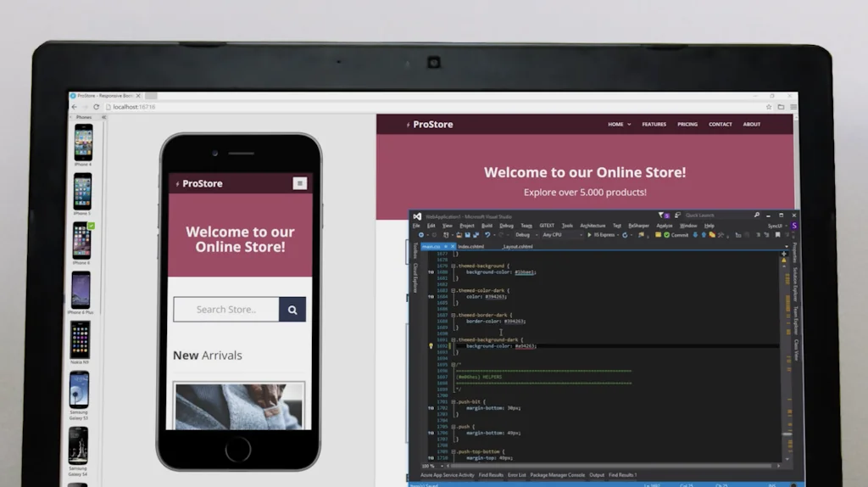Click the Search Store field on phone
Image resolution: width=868 pixels, height=487 pixels.
pyautogui.click(x=225, y=309)
